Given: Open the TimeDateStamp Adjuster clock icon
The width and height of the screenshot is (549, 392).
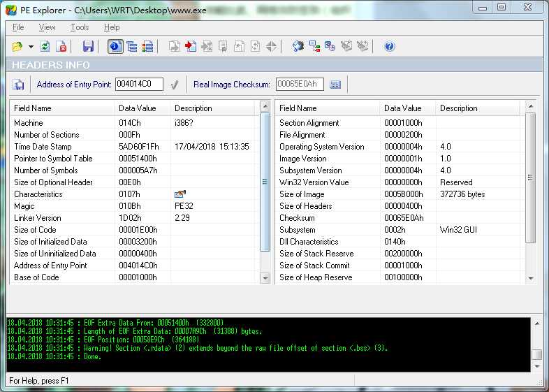Looking at the screenshot, I should (x=330, y=46).
